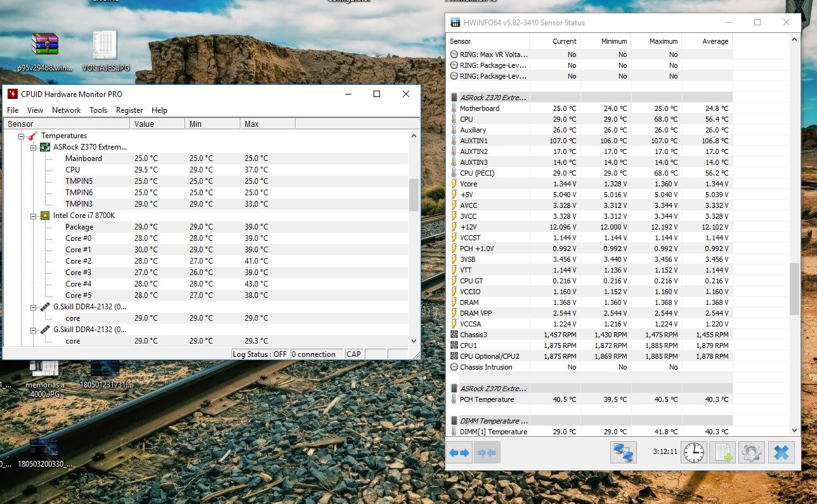Click the Sensor column header in HWMonitor
817x504 pixels.
tap(67, 124)
